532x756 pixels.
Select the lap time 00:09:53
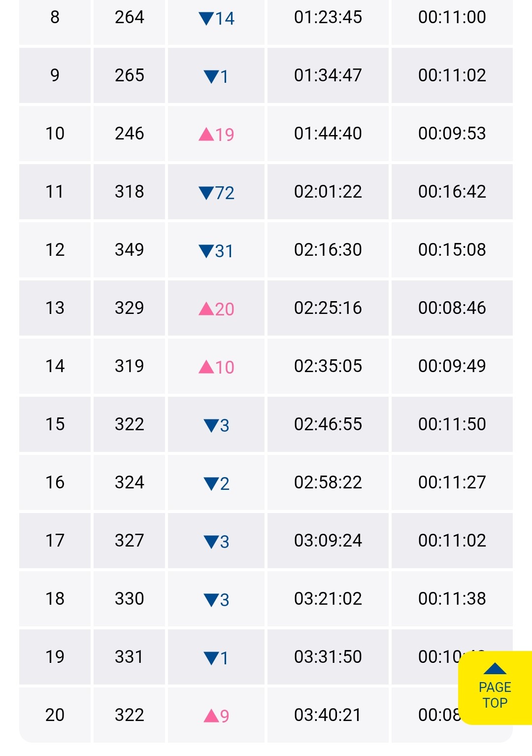point(452,134)
